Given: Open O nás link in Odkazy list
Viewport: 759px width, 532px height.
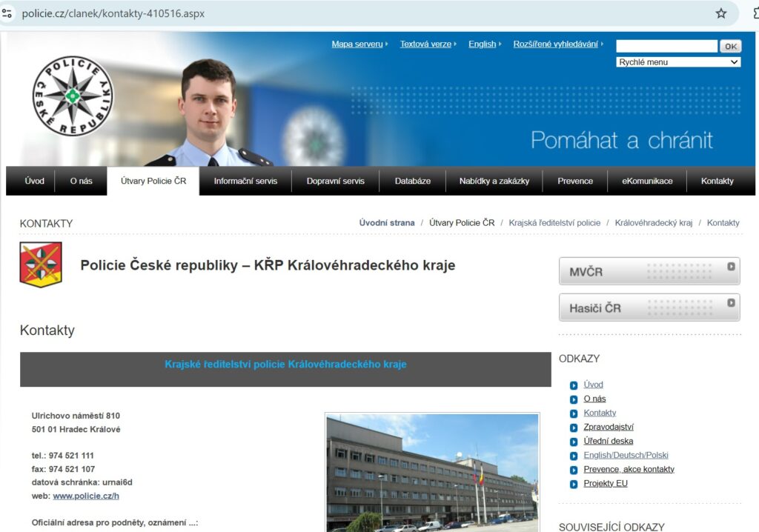Looking at the screenshot, I should (594, 399).
